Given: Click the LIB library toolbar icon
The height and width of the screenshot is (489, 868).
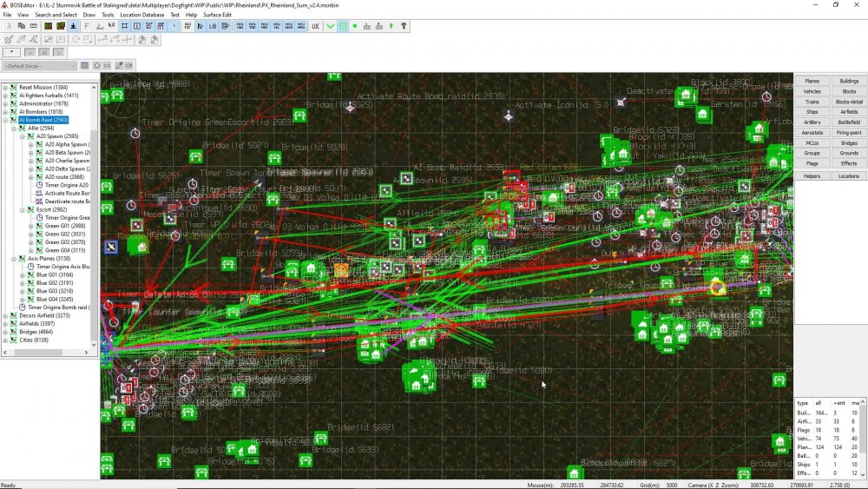Looking at the screenshot, I should click(213, 26).
